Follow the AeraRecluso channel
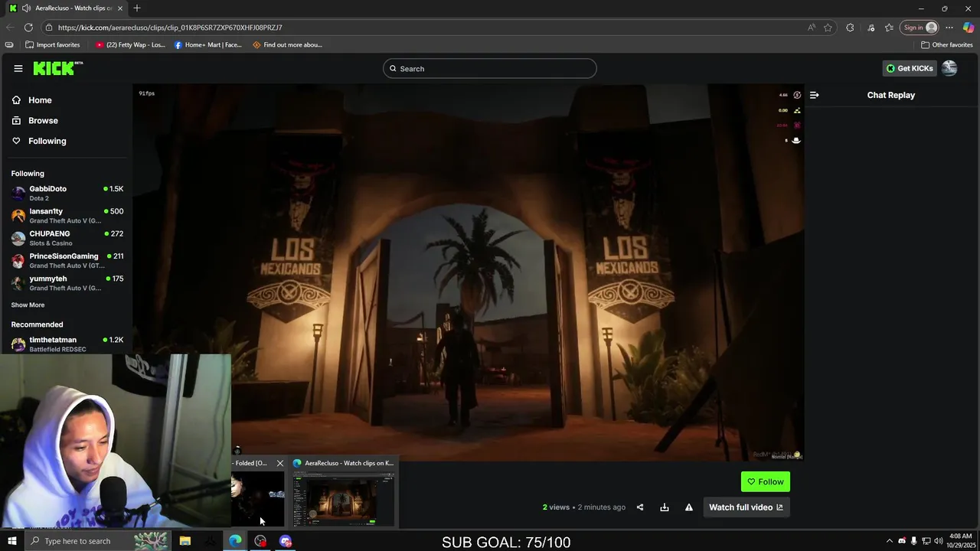 765,481
